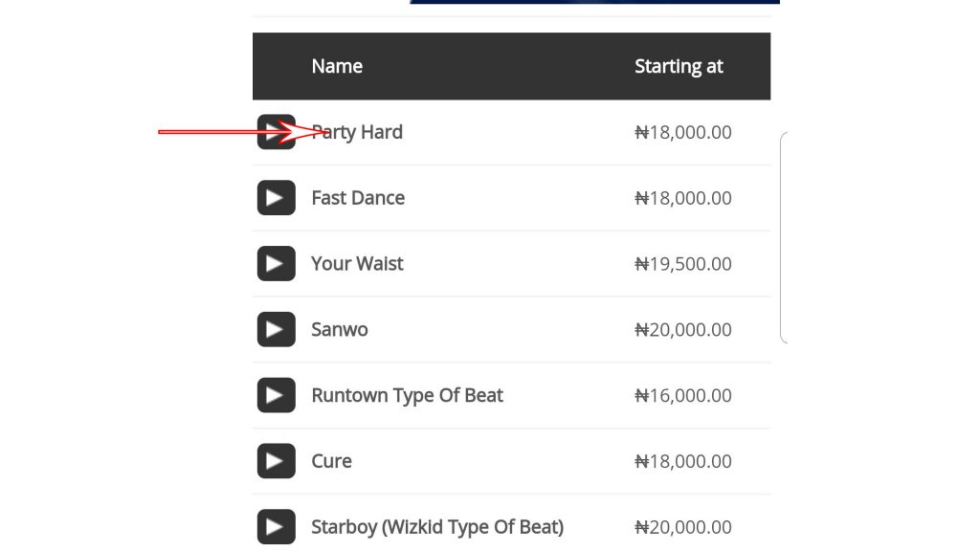
Task: Play the Fast Dance beat
Action: (276, 198)
